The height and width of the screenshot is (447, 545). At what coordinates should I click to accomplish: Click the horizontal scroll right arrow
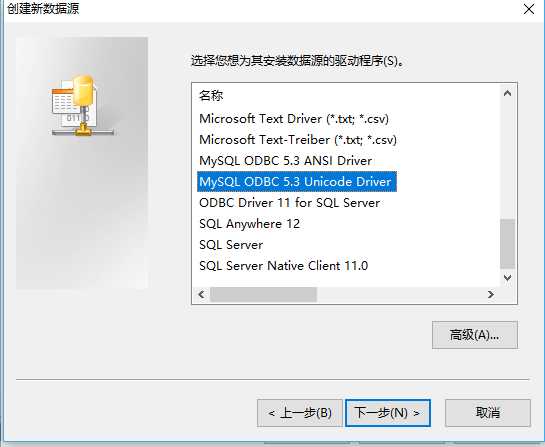490,295
